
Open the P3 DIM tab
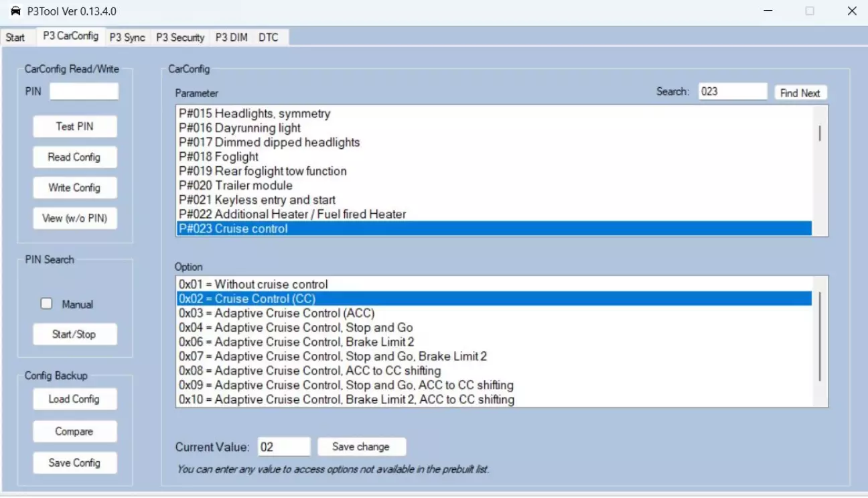pyautogui.click(x=231, y=38)
